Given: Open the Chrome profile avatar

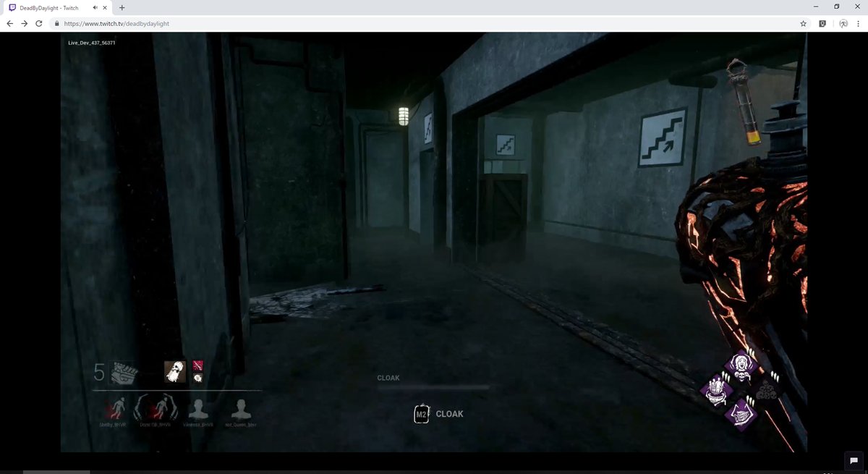Looking at the screenshot, I should point(843,23).
